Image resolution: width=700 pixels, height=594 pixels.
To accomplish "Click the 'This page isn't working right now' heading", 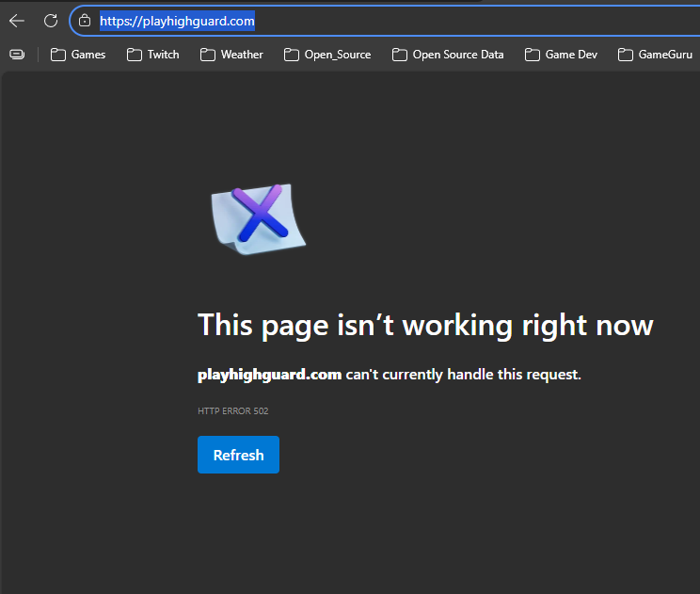I will pyautogui.click(x=425, y=325).
